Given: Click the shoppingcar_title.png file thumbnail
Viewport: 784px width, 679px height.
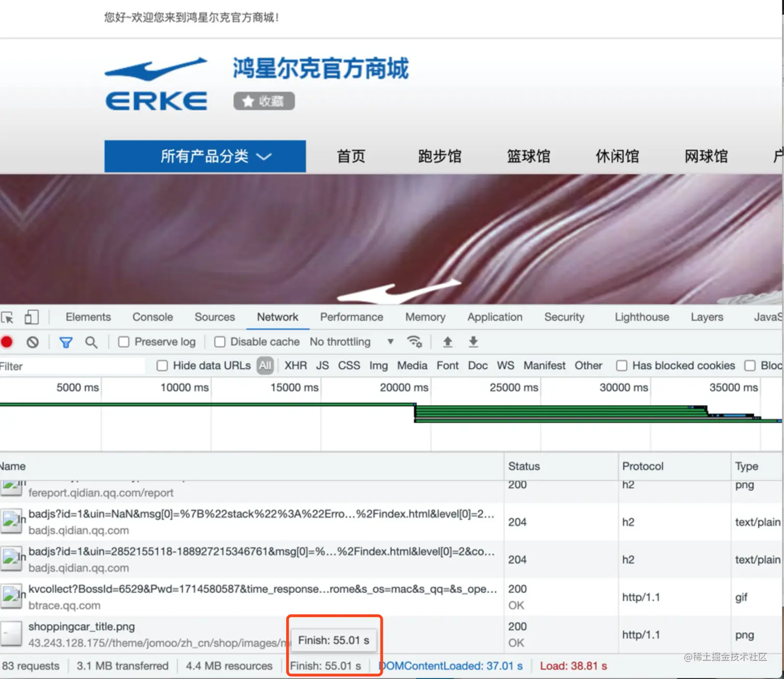Looking at the screenshot, I should (x=11, y=634).
